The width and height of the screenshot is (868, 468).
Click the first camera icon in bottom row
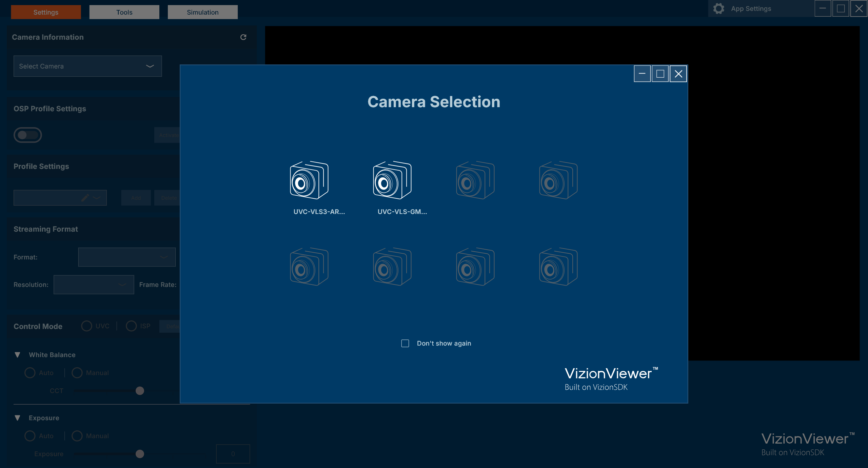click(309, 267)
